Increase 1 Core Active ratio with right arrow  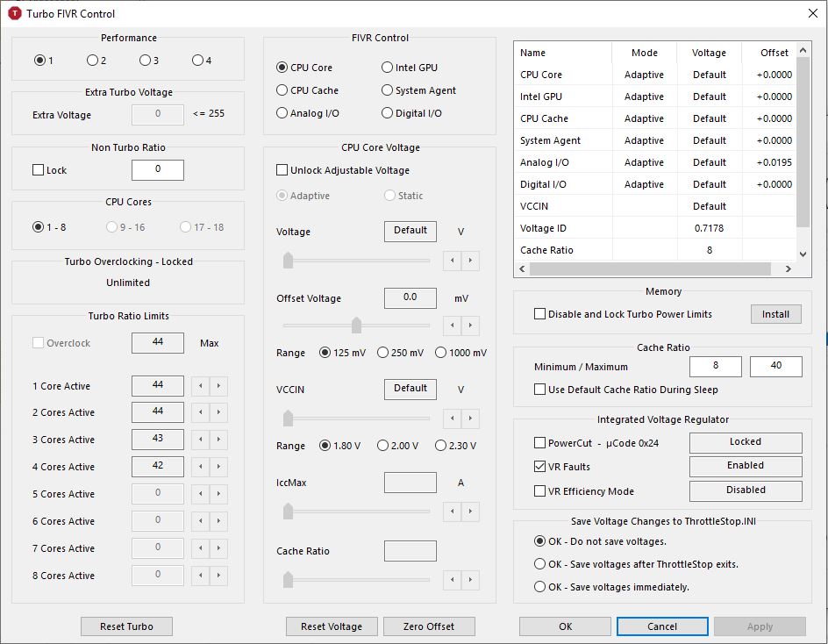218,386
